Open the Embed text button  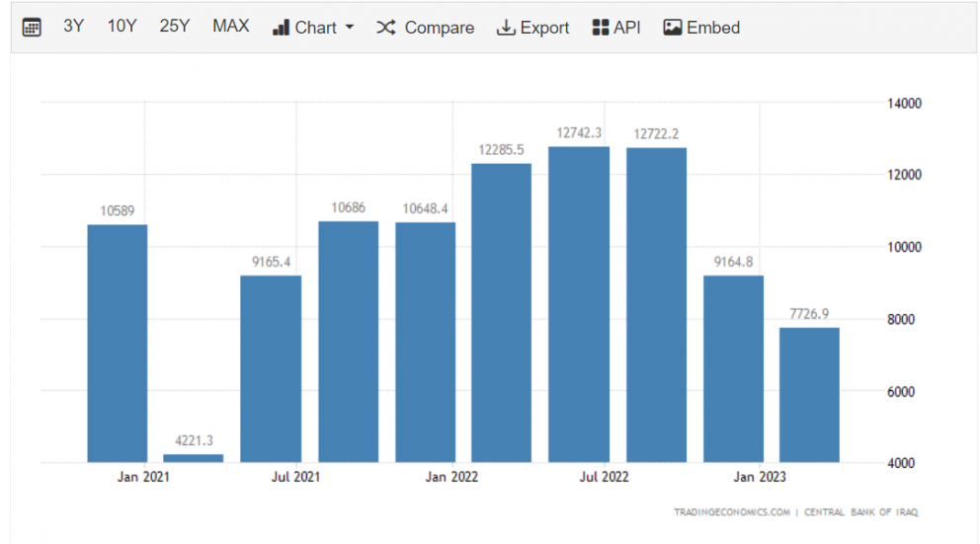pos(713,28)
